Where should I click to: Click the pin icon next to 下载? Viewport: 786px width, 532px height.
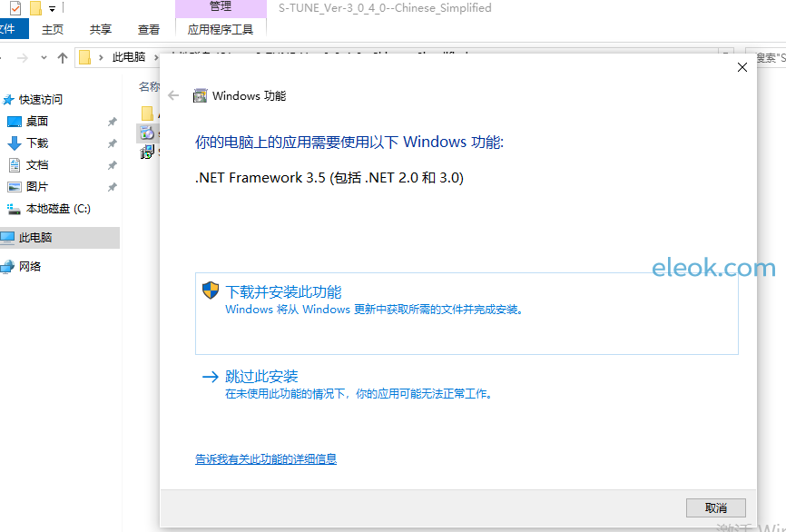113,143
